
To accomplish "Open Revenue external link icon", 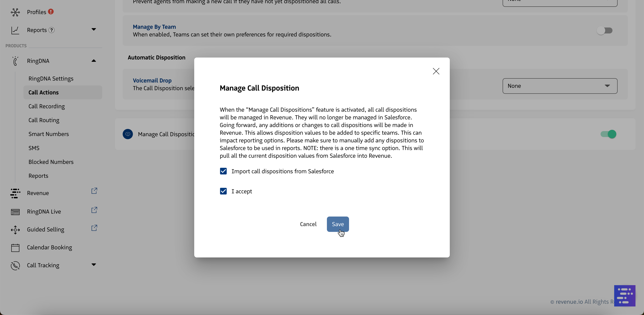I will [94, 191].
